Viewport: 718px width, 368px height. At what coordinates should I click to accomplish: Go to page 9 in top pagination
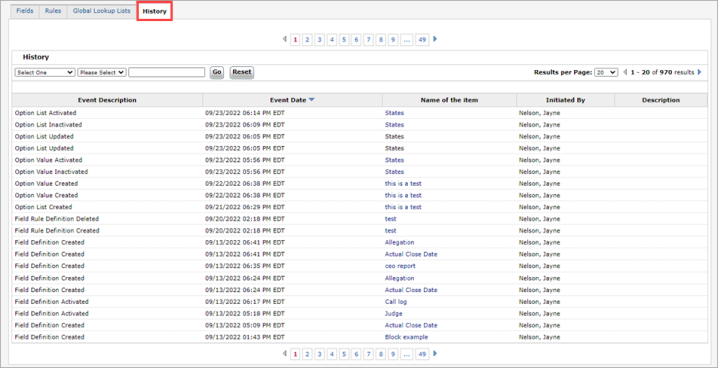pyautogui.click(x=393, y=40)
